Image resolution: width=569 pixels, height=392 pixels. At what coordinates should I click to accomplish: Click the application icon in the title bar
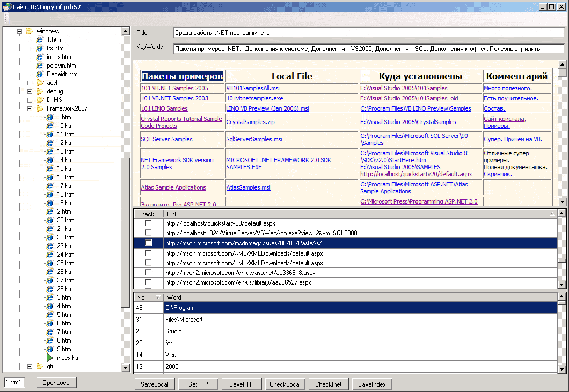pos(7,6)
